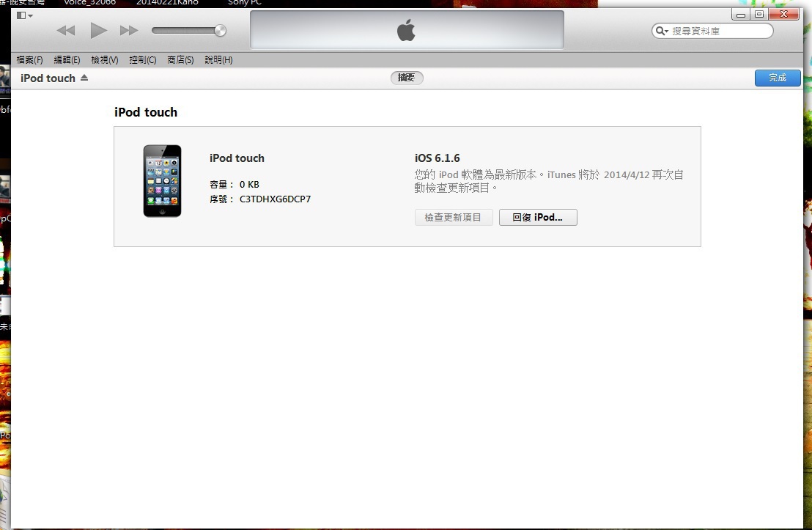Click the iPod touch device name in toolbar
Viewport: 812px width, 530px height.
(48, 78)
